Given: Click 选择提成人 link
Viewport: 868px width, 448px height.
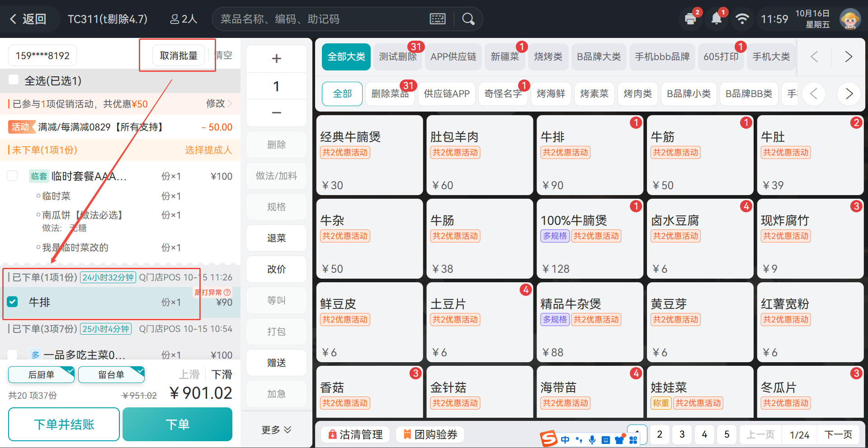Looking at the screenshot, I should [208, 150].
